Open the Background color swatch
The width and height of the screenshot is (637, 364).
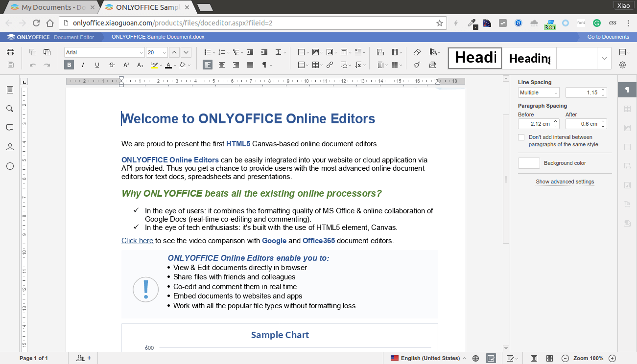coord(529,163)
